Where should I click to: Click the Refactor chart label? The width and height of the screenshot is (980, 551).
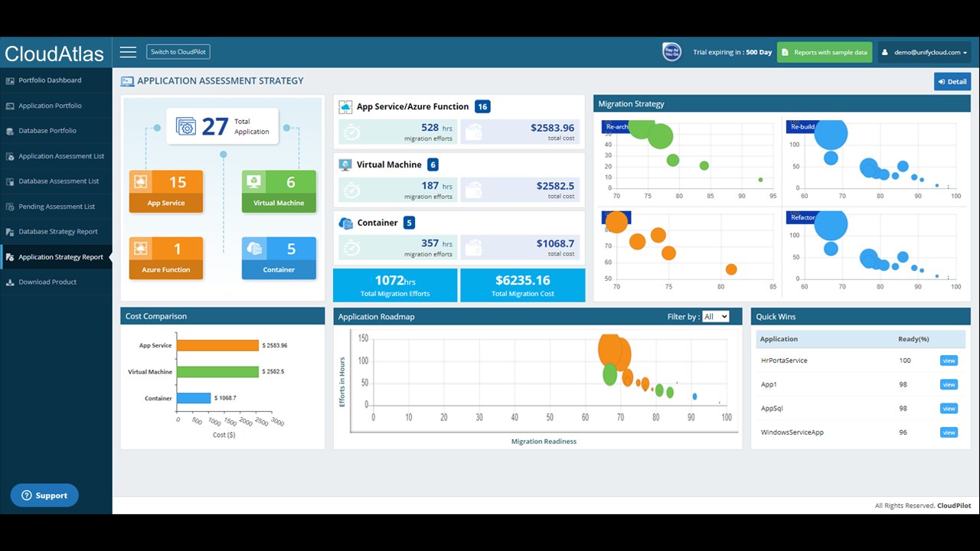tap(802, 217)
